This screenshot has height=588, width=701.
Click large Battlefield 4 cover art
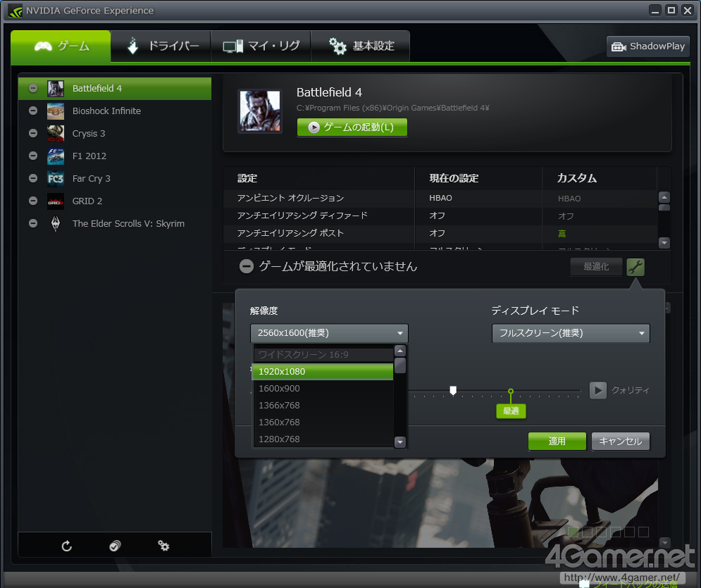tap(260, 111)
